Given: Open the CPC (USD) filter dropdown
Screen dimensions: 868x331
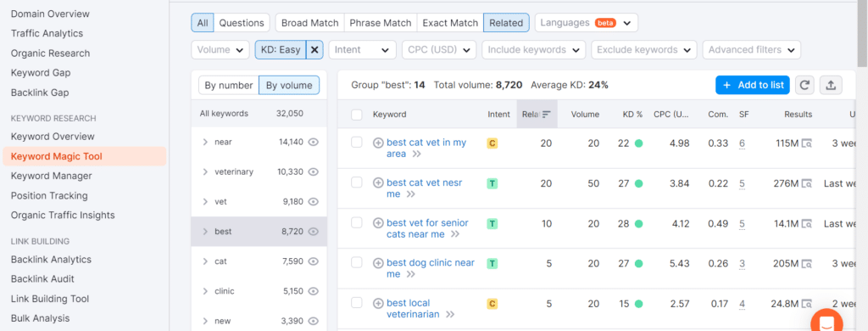Looking at the screenshot, I should [x=439, y=50].
